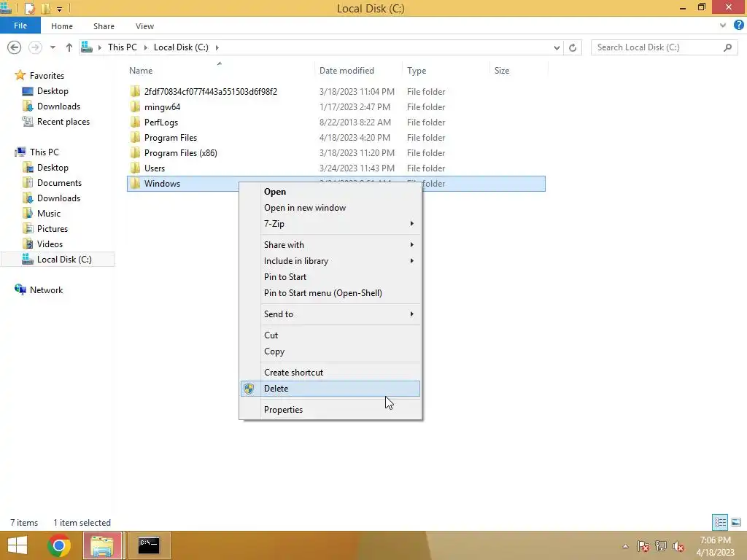Open the Share ribbon tab
The width and height of the screenshot is (747, 560).
pos(104,26)
